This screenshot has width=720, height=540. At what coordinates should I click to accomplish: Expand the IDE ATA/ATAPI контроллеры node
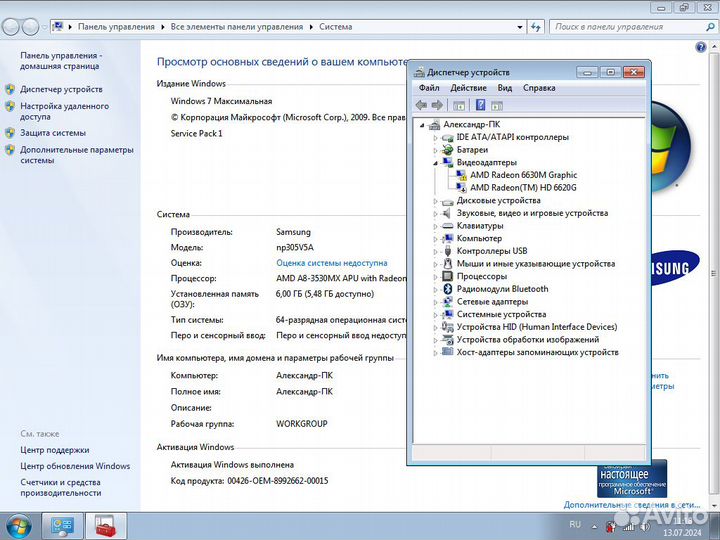[435, 138]
